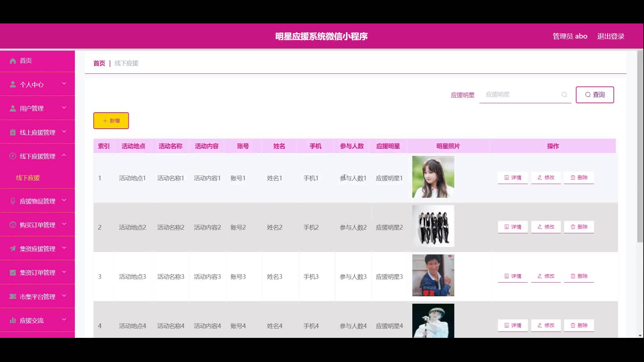Open 详情 for row 4
The image size is (644, 362).
(x=513, y=325)
